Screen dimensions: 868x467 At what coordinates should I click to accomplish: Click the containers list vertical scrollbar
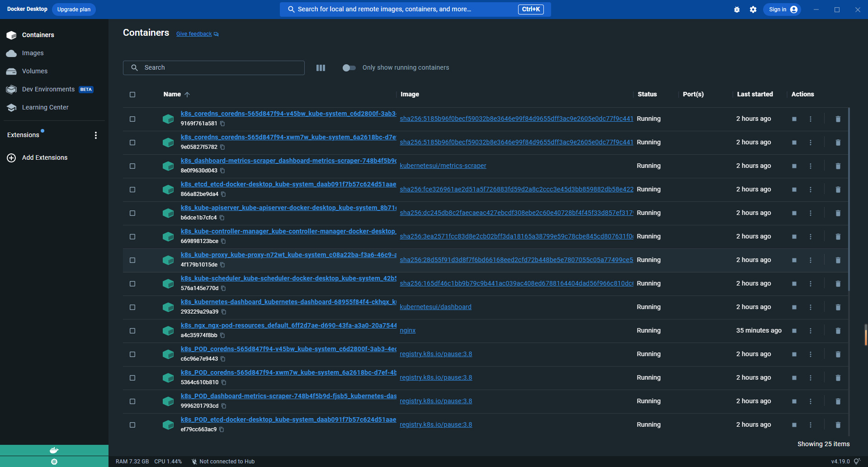point(849,199)
